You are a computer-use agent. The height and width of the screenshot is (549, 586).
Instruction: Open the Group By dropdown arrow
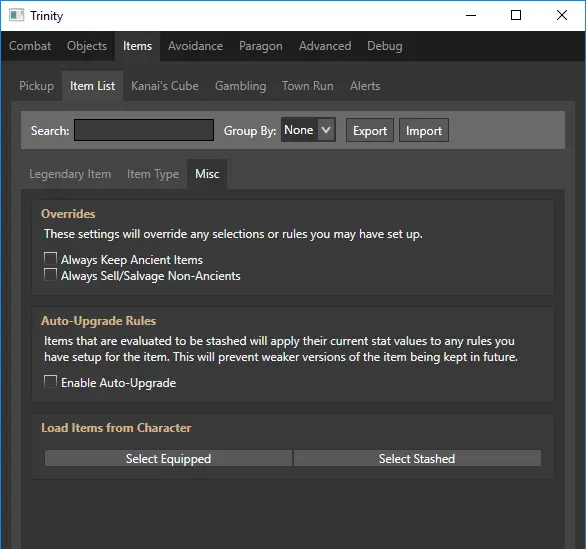pos(326,130)
